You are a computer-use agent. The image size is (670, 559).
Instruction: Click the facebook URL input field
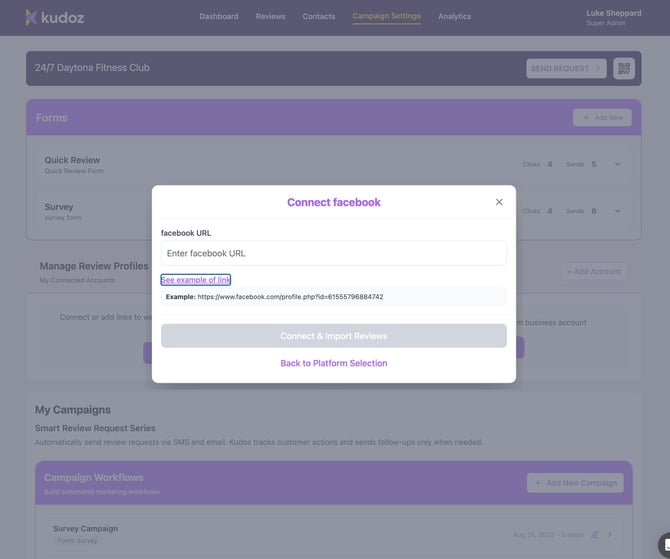(x=334, y=253)
